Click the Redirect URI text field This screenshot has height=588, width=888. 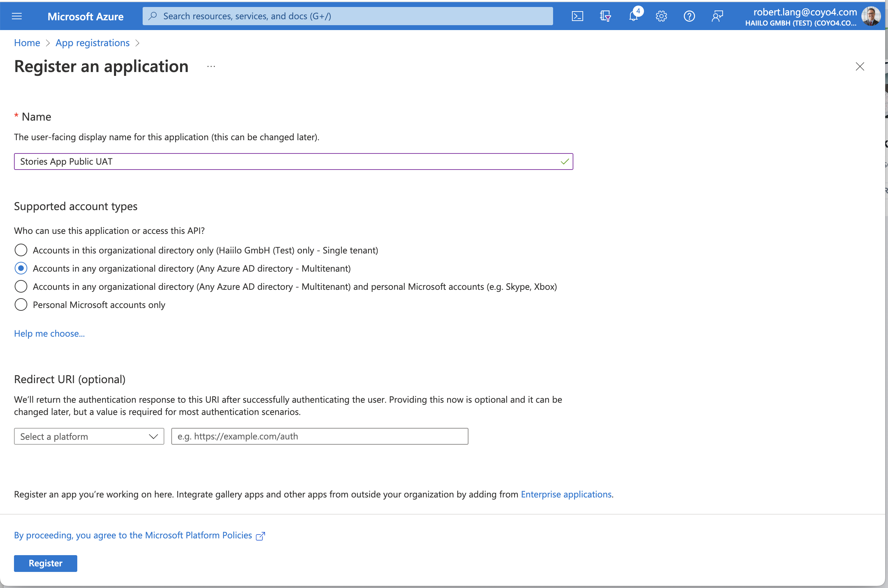(320, 437)
